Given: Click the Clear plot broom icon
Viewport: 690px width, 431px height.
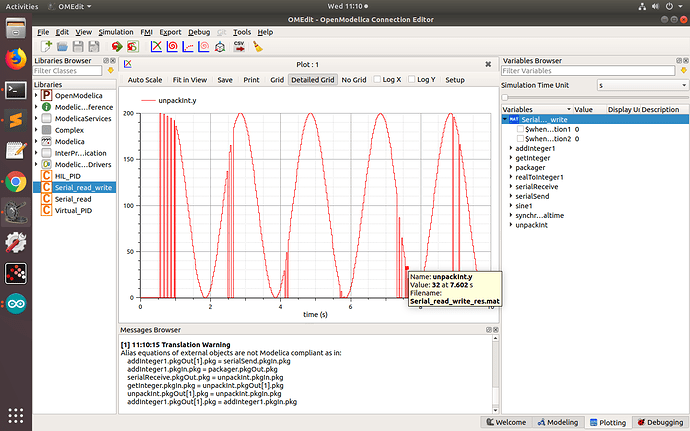Looking at the screenshot, I should (257, 46).
